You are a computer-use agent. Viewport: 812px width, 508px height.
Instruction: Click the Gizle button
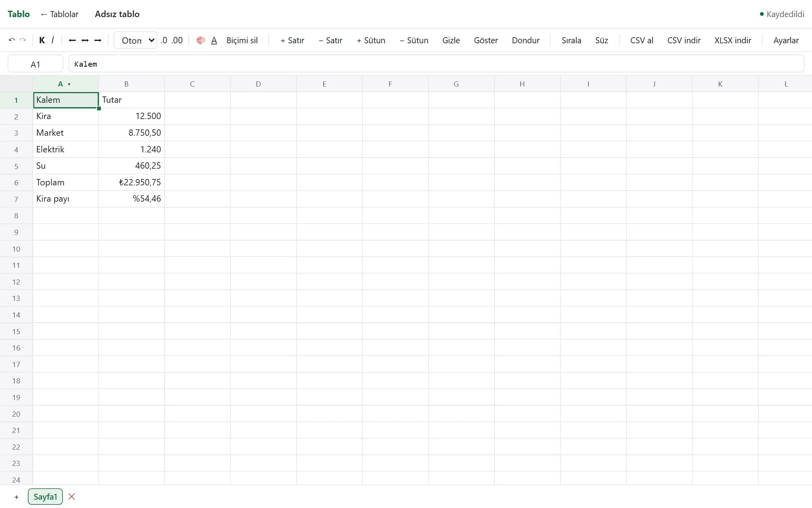[451, 40]
